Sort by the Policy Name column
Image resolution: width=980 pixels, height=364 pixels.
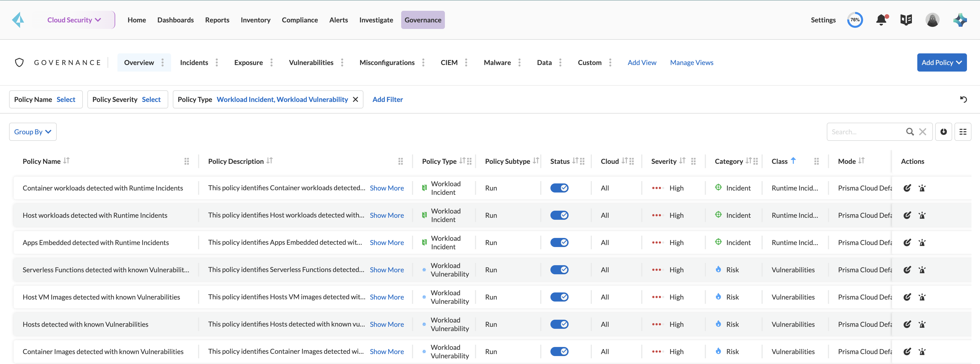(66, 161)
